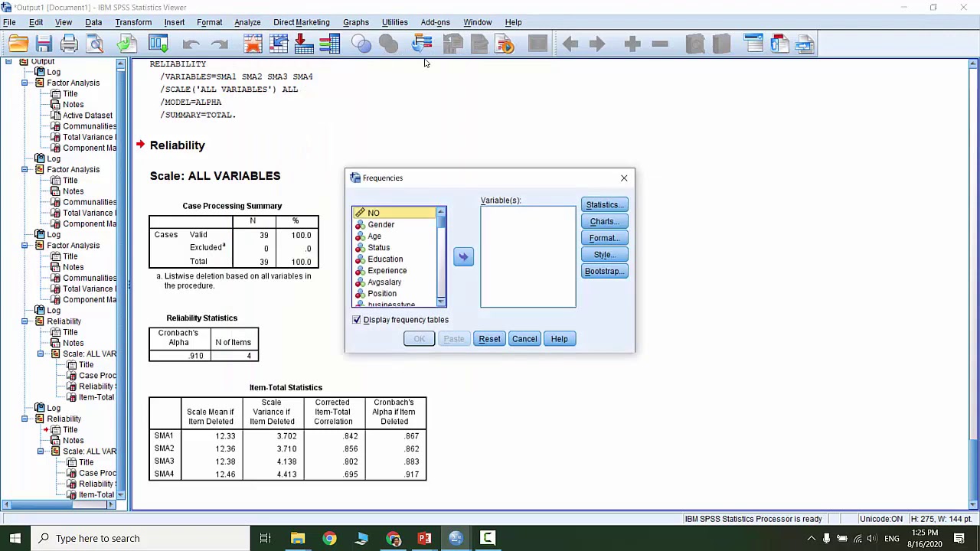Open Google Chrome from the taskbar
The width and height of the screenshot is (980, 551).
[329, 538]
